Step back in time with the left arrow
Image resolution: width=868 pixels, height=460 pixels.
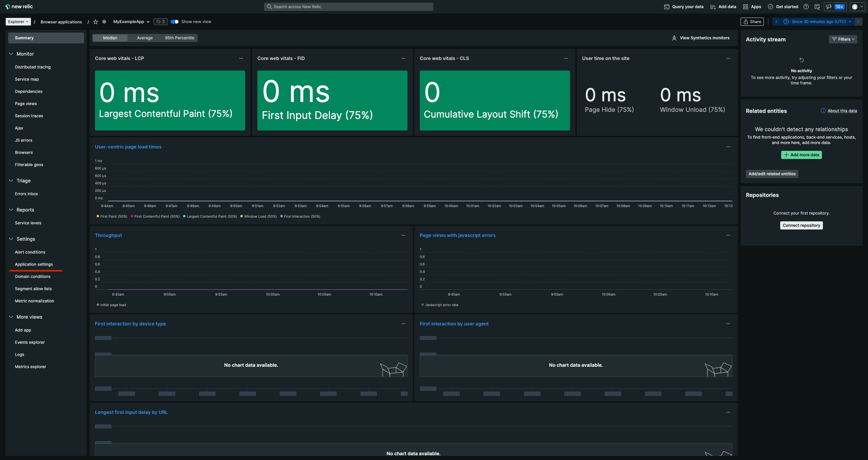click(x=776, y=22)
